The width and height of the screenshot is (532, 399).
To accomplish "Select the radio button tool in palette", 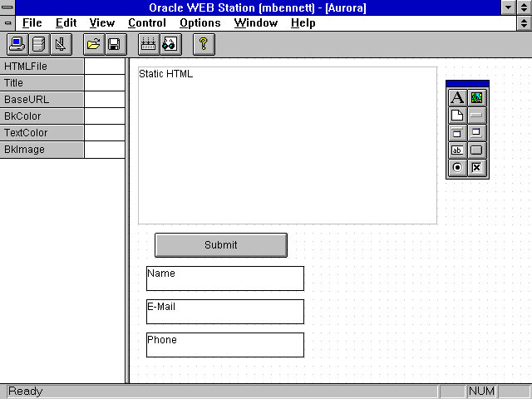I will coord(457,168).
